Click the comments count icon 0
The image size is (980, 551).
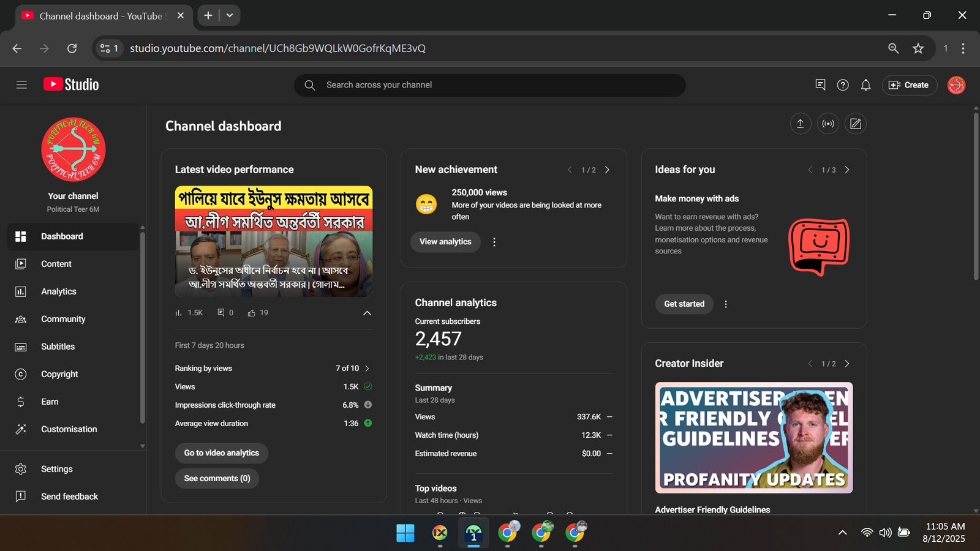pos(221,313)
